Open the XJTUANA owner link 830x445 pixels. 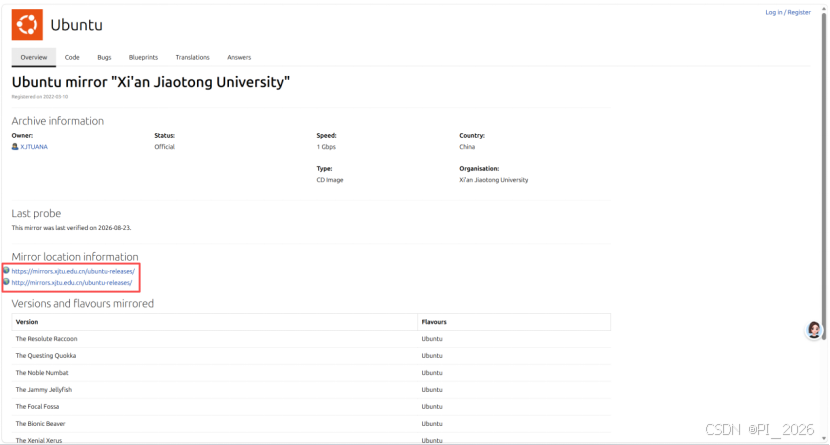pos(34,147)
